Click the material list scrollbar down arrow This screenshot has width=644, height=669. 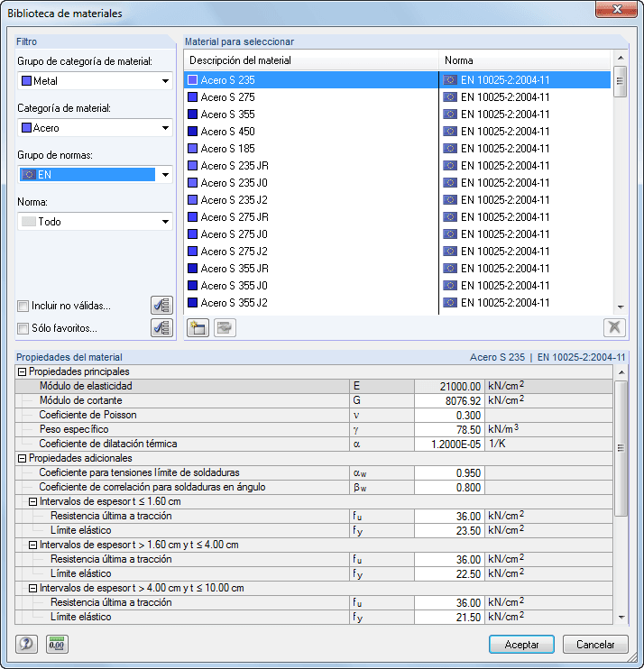click(x=621, y=307)
